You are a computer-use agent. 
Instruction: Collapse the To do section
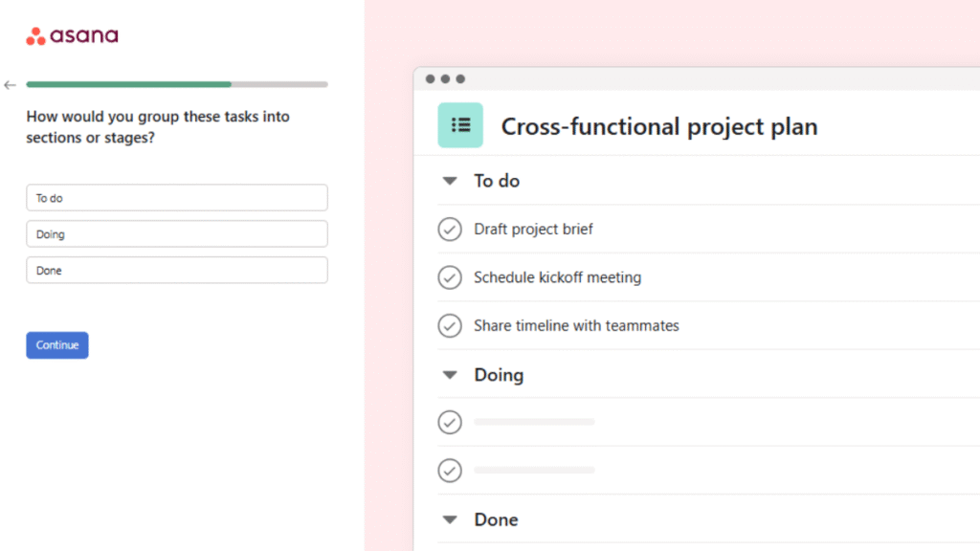[x=450, y=180]
